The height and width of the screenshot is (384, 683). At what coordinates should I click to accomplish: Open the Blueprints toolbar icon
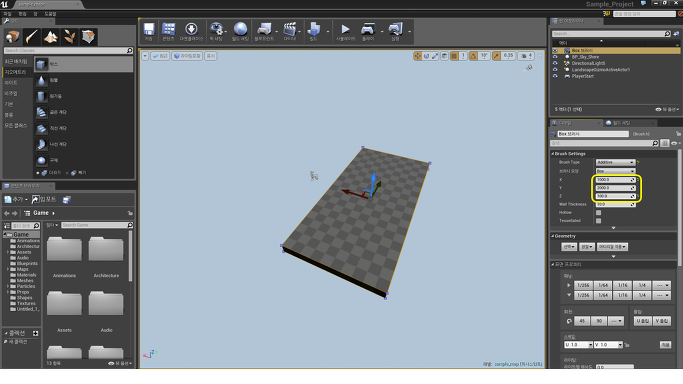coord(264,31)
